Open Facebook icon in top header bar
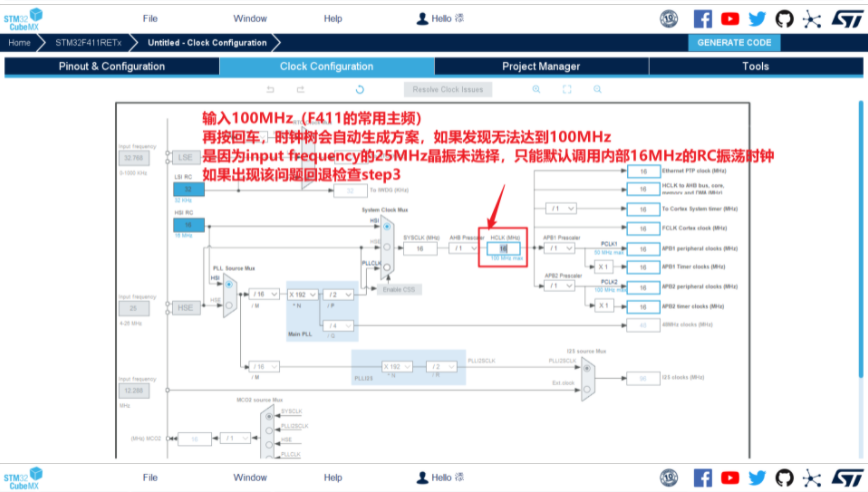The image size is (868, 492). pos(702,19)
